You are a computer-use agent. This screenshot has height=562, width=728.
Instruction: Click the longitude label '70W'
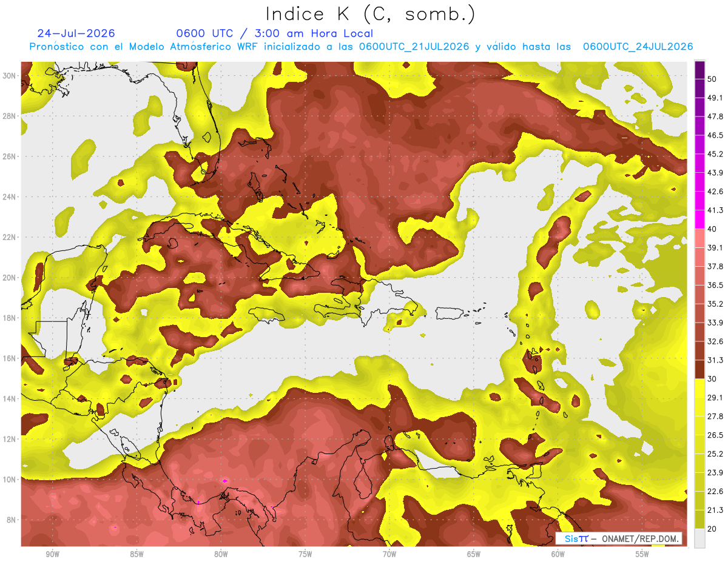[389, 554]
